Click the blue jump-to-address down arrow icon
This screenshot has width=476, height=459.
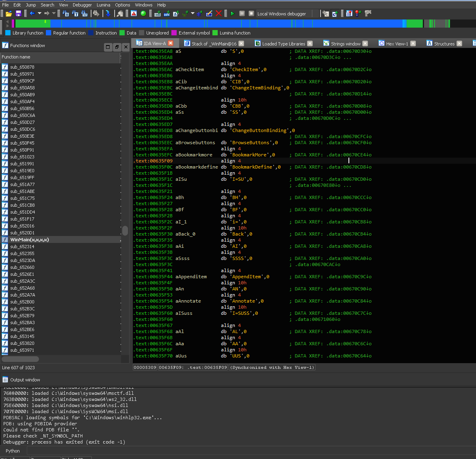[x=108, y=13]
